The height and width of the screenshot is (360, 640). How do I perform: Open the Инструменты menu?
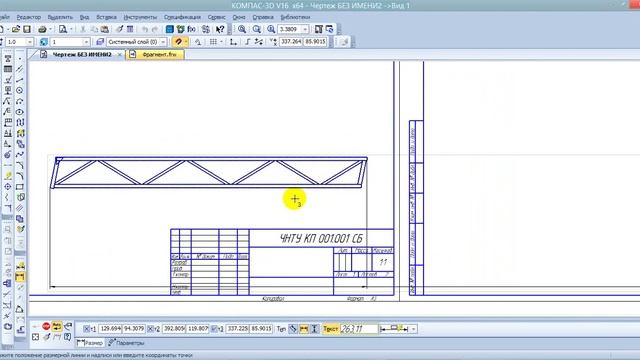(140, 17)
